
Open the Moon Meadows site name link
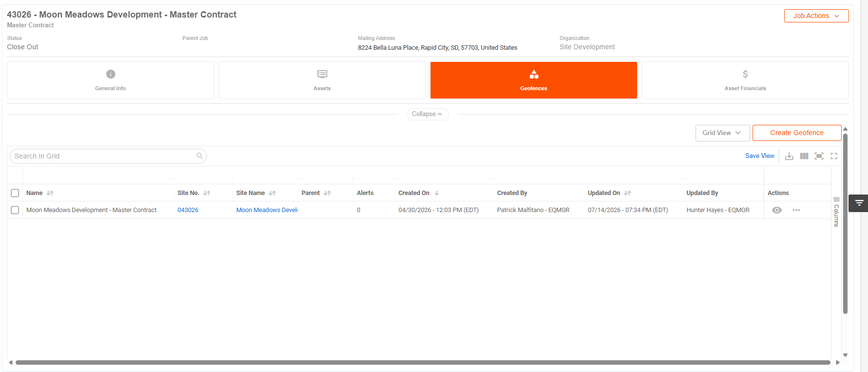click(x=267, y=210)
